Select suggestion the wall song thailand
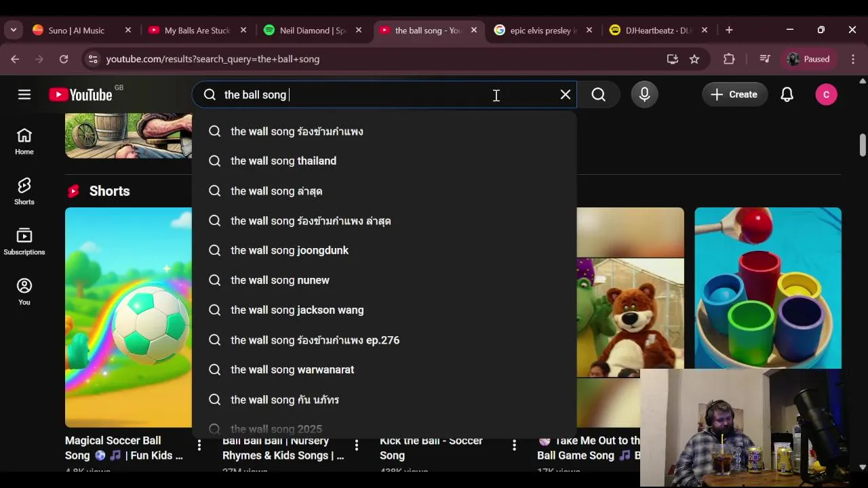Screen dimensions: 868x488 click(384, 161)
